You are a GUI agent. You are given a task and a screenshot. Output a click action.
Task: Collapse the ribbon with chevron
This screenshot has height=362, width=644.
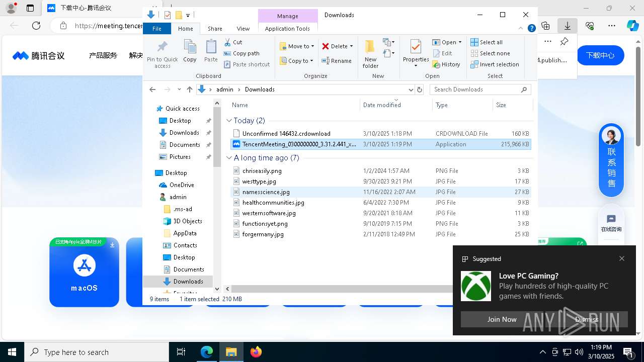pos(521,29)
